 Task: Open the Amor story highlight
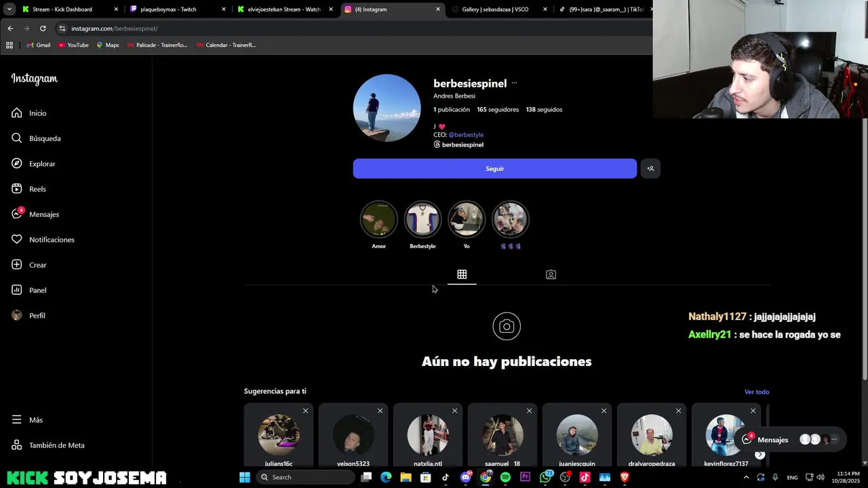pos(378,220)
